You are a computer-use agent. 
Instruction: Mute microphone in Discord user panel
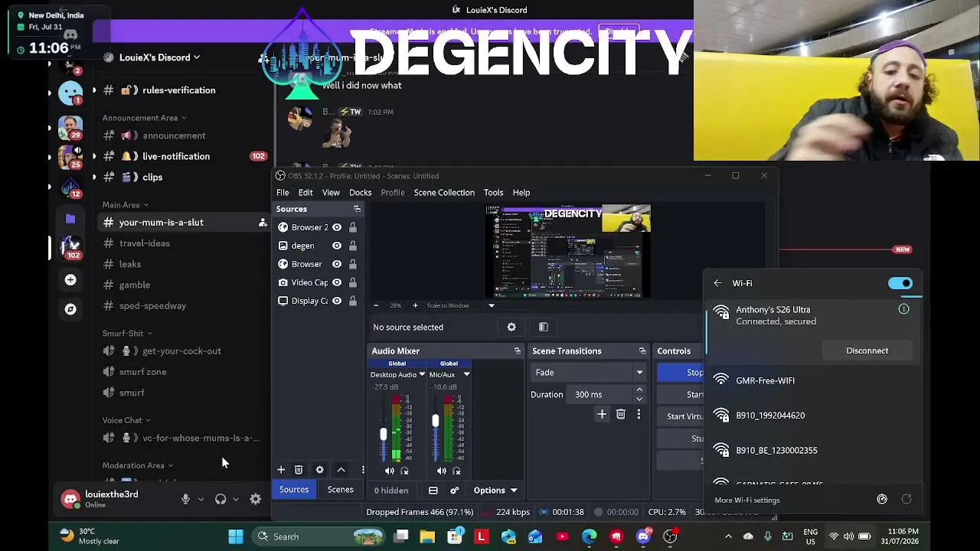[x=185, y=499]
